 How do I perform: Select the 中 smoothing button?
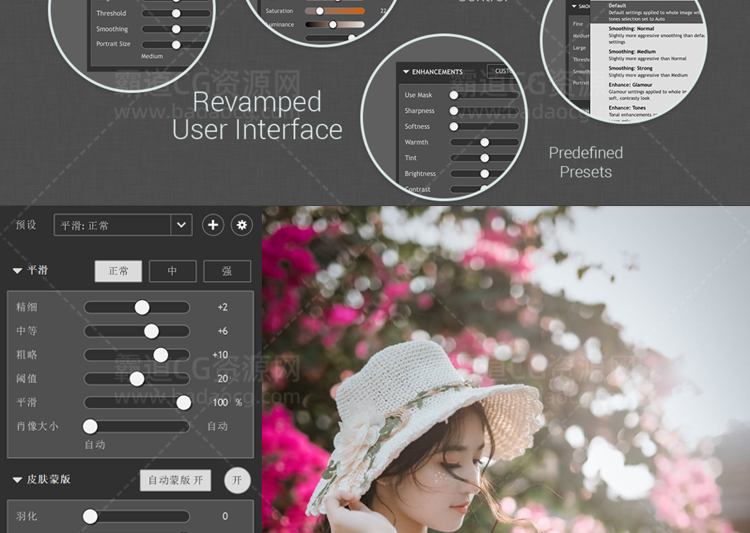coord(172,271)
